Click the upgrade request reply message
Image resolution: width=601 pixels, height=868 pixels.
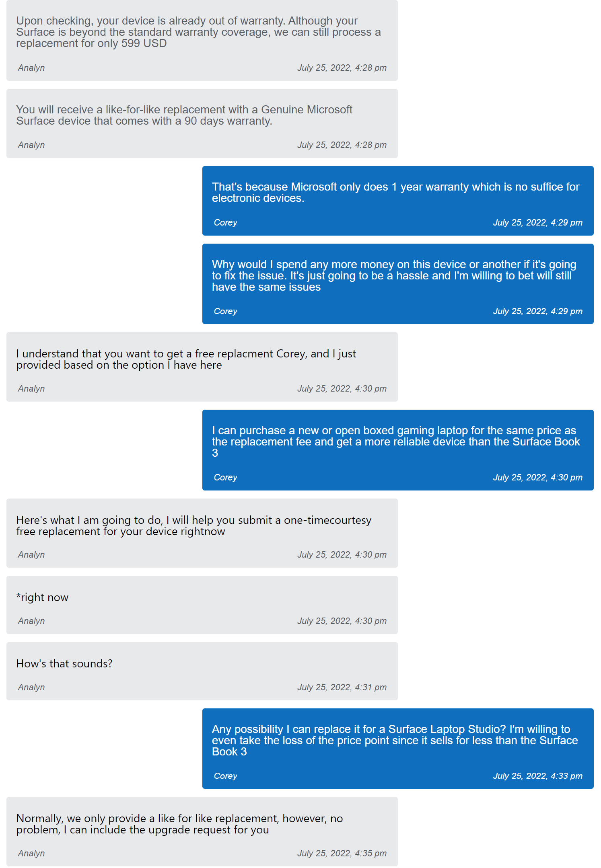(x=202, y=831)
